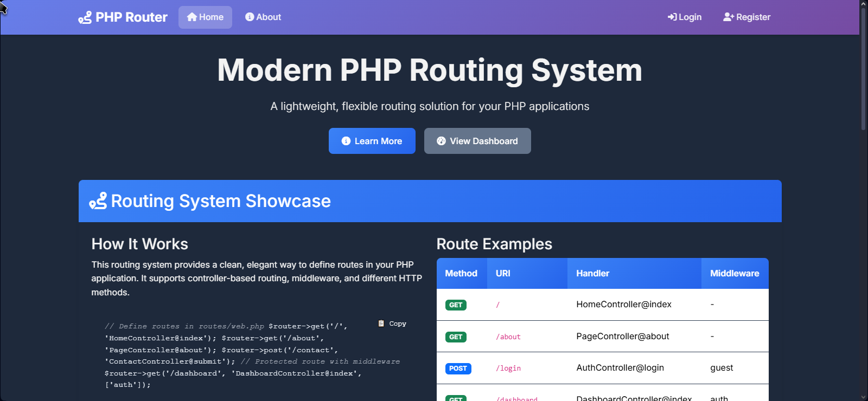Click the gauge icon on View Dashboard
Image resolution: width=868 pixels, height=401 pixels.
441,141
